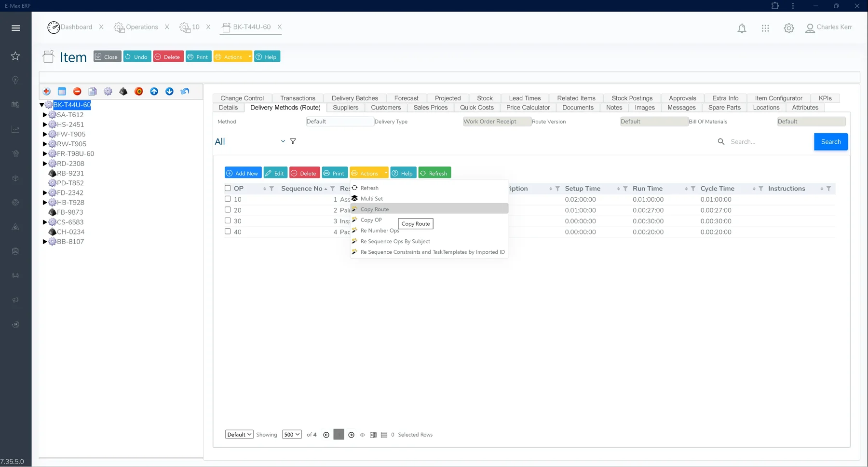Select Re Sequence Ops By Subject

click(429, 241)
